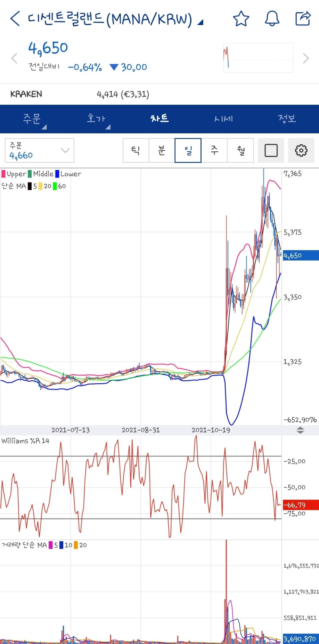Click the ▼30.00 price change value
This screenshot has height=644, width=319.
point(128,67)
